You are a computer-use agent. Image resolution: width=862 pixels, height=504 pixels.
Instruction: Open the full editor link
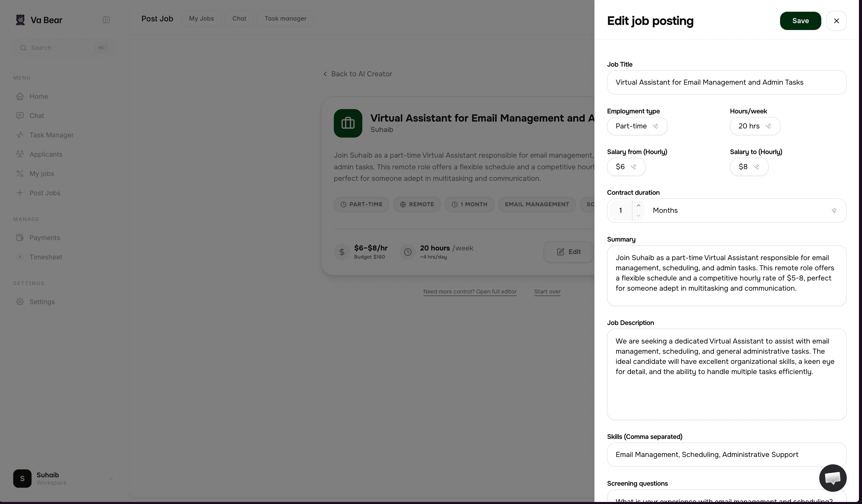470,292
